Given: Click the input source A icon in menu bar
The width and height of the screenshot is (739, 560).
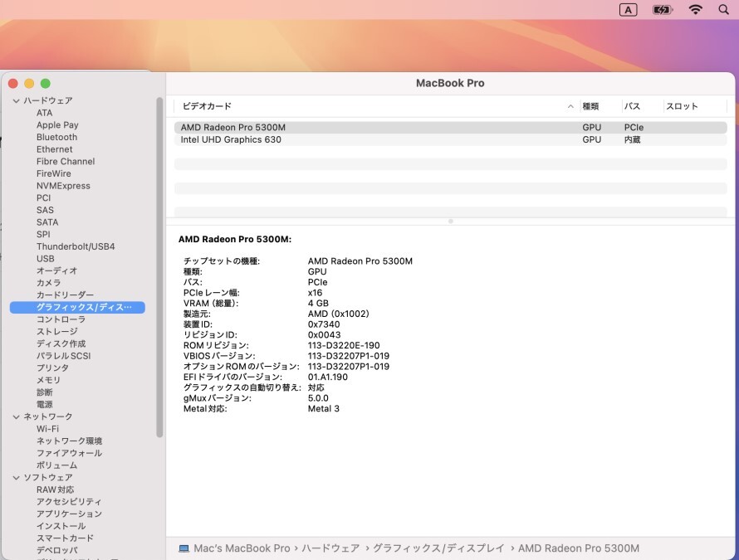Looking at the screenshot, I should coord(628,10).
